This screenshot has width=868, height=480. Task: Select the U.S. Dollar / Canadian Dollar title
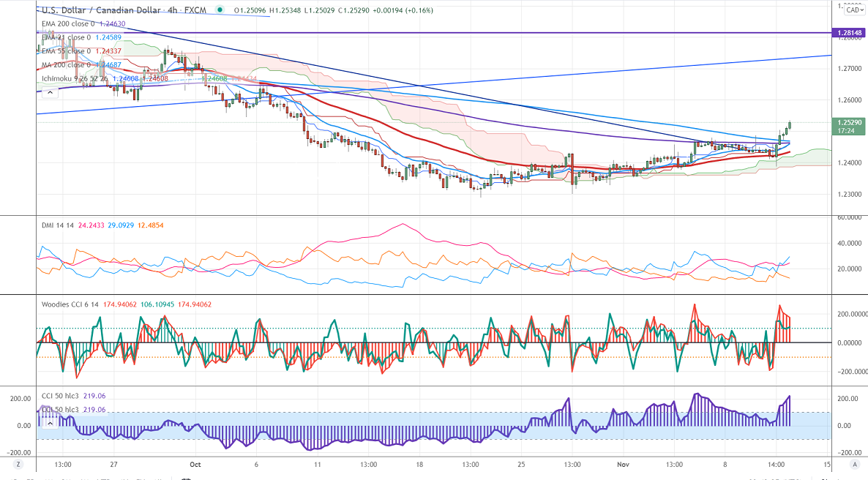tap(101, 10)
